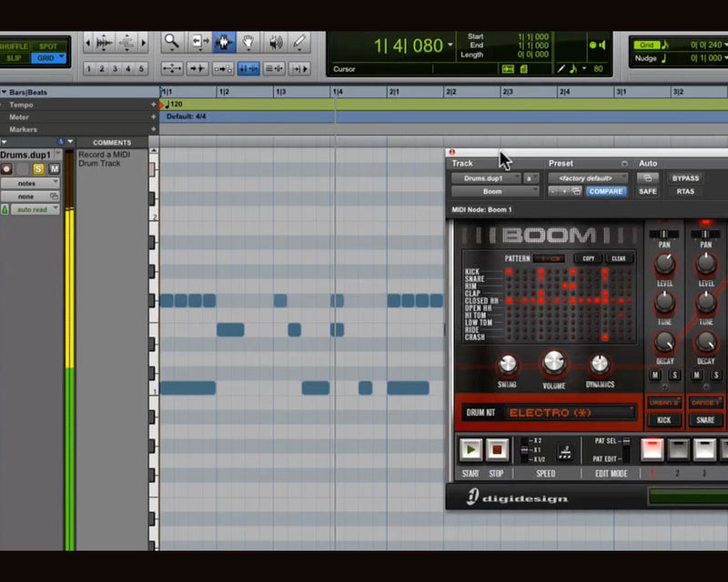Screen dimensions: 728x582
Task: Open the Electro drum kit selector
Action: [x=570, y=413]
